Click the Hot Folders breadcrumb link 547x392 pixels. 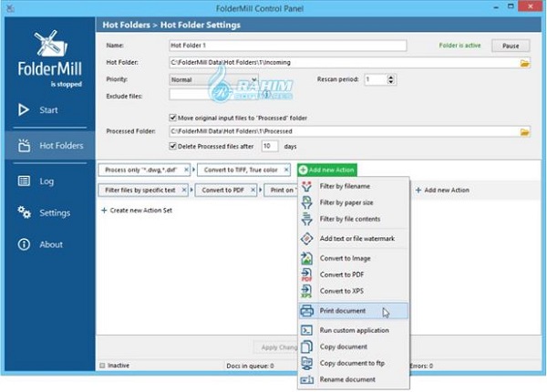127,26
